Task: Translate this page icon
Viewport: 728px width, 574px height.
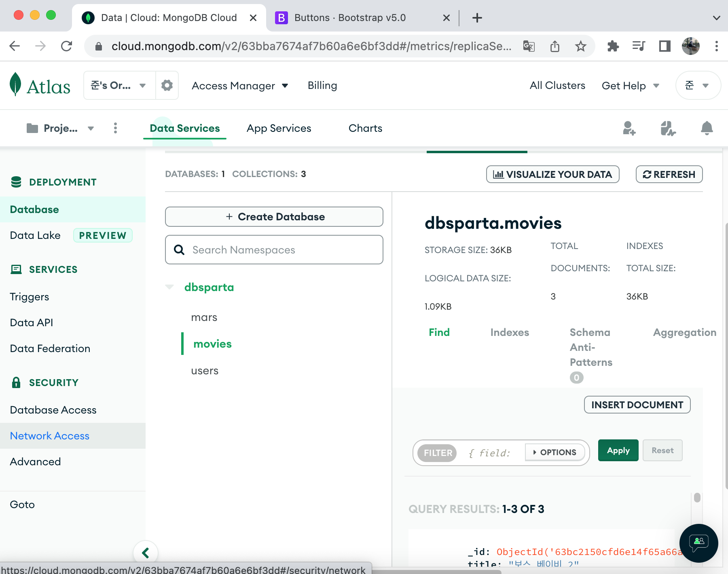Action: tap(529, 46)
